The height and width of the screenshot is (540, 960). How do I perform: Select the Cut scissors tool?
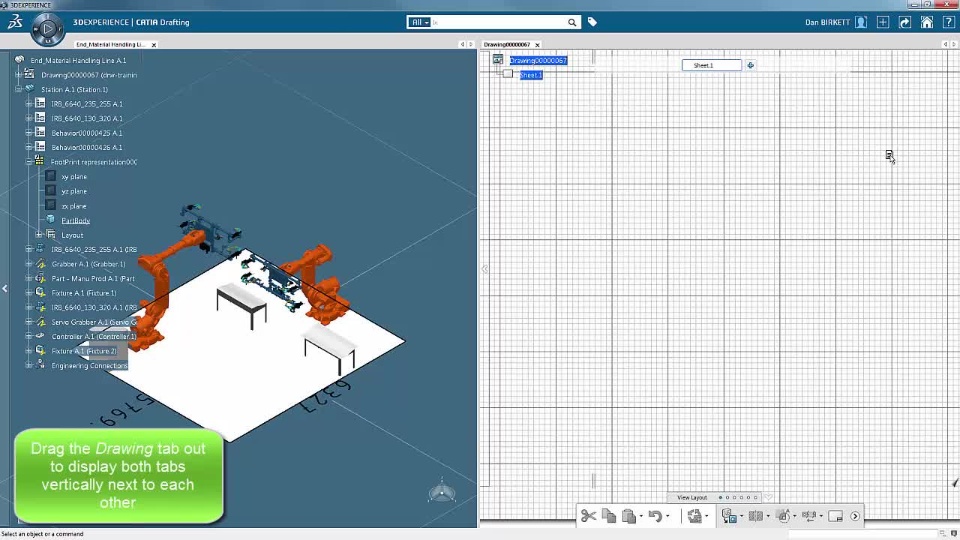588,516
